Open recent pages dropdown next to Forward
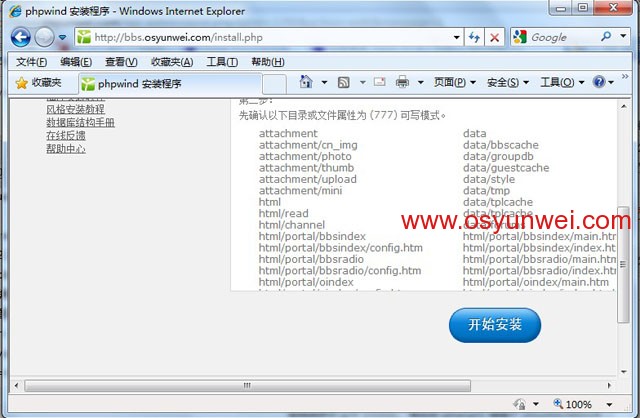The height and width of the screenshot is (418, 640). pyautogui.click(x=62, y=38)
